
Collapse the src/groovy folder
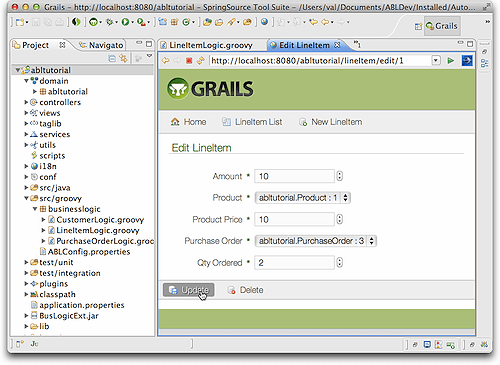(26, 198)
